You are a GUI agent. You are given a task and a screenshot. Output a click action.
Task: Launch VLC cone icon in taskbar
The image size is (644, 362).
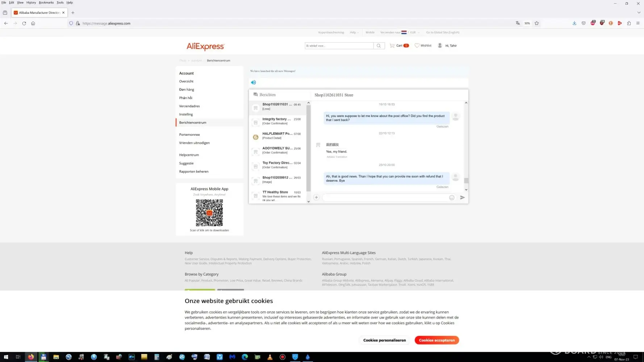(270, 357)
